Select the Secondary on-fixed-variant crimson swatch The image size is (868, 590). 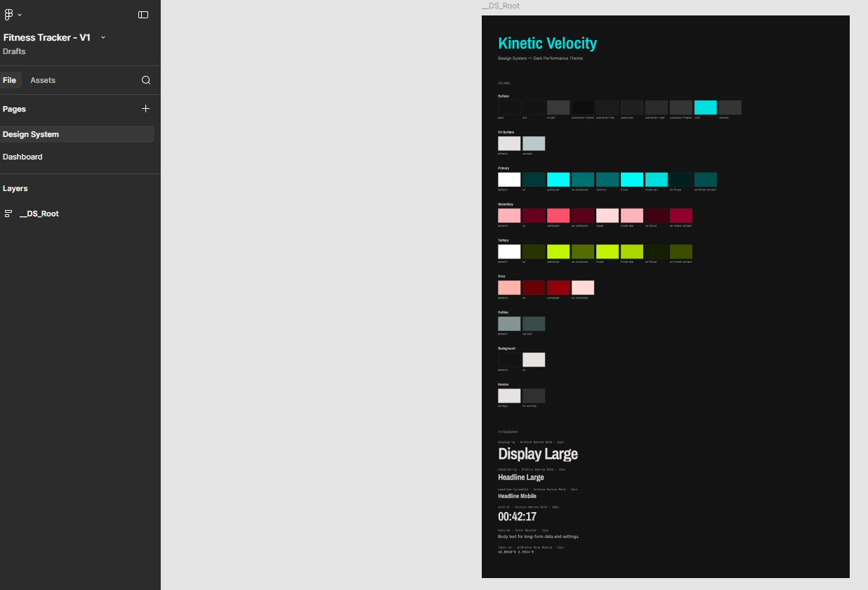(x=681, y=215)
